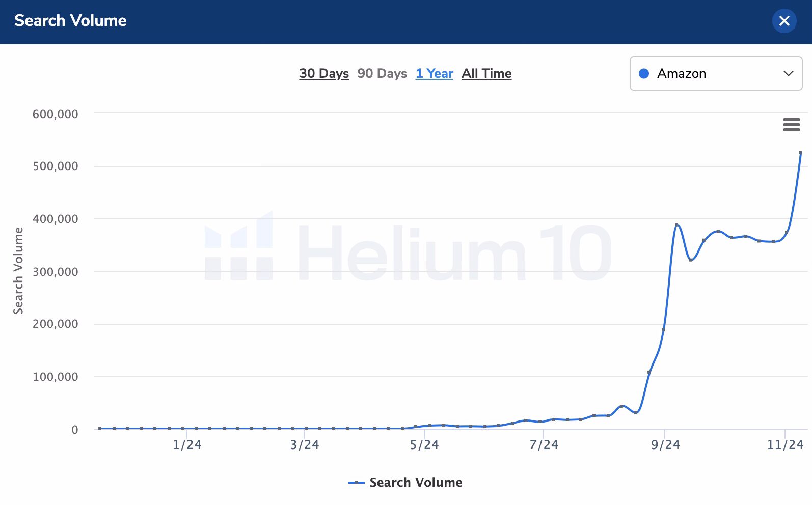Screen dimensions: 812x505
Task: Click the 1/24 x-axis label
Action: coord(187,445)
